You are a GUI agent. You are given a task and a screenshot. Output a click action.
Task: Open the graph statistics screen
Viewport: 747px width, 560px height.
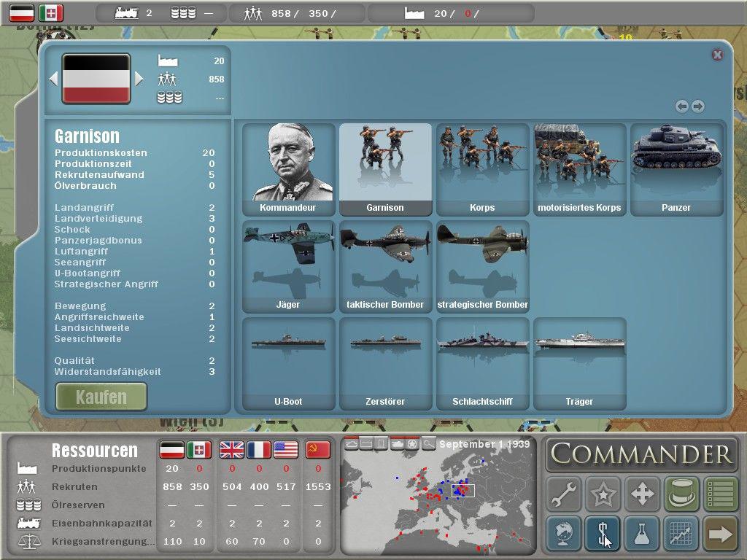click(x=682, y=533)
